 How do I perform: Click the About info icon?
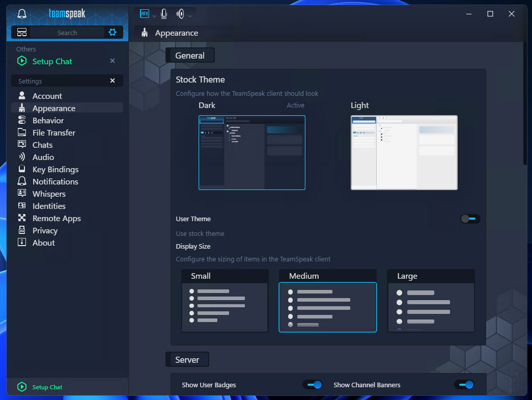(22, 242)
